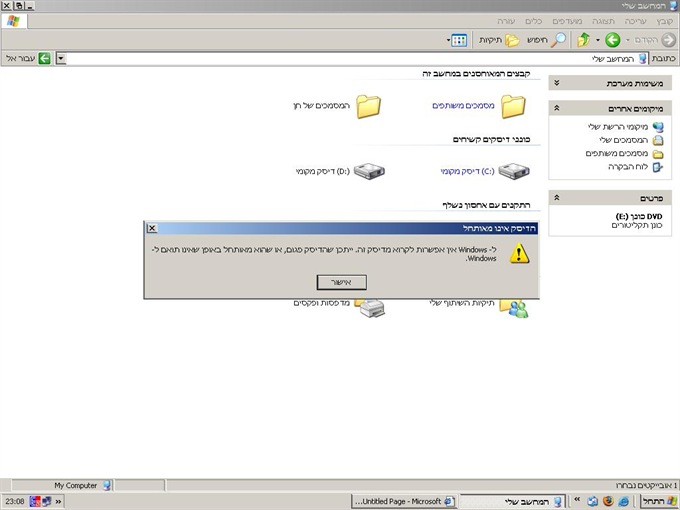680x510 pixels.
Task: Click the green Back arrow button
Action: click(612, 40)
